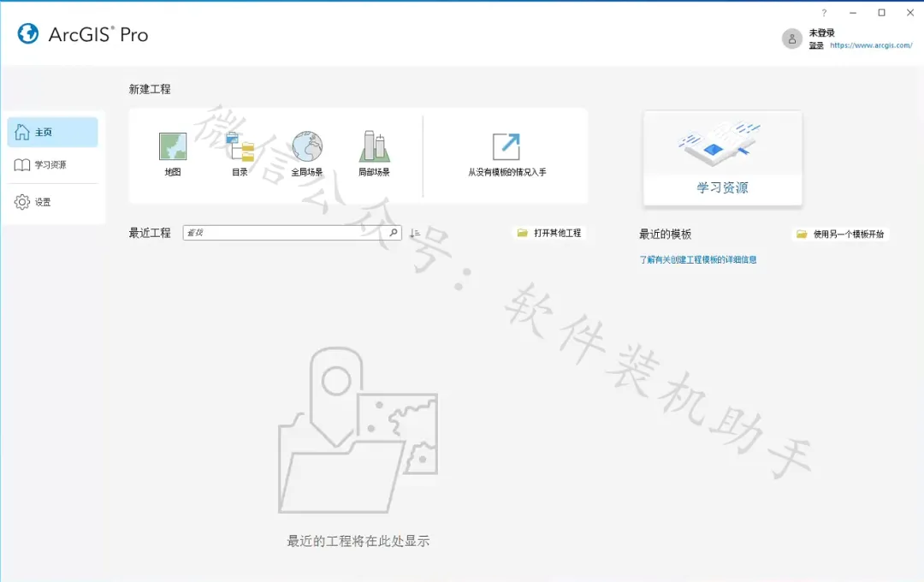Open the help question mark icon
Screen dimensions: 924x582
point(824,12)
